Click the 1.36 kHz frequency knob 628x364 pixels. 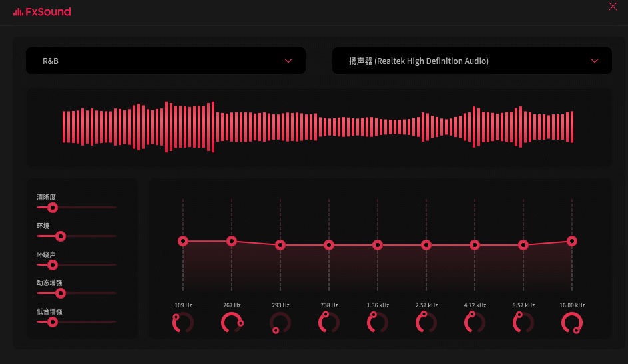[378, 323]
